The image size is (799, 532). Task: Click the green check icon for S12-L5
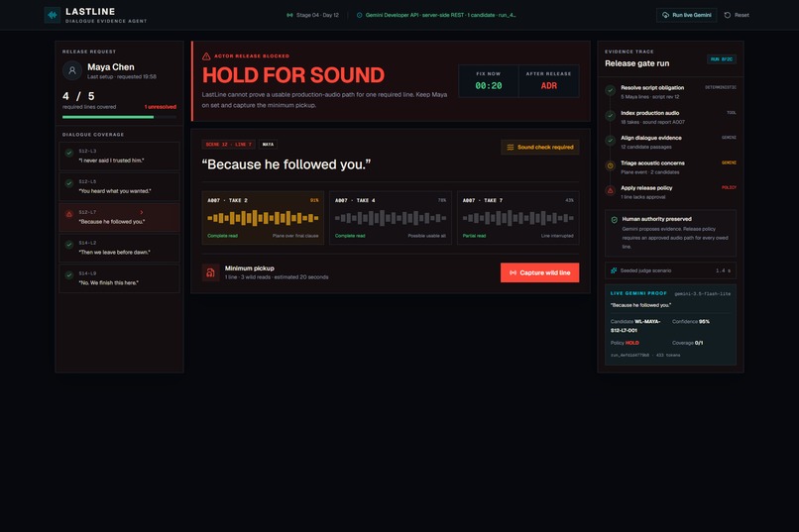[69, 183]
